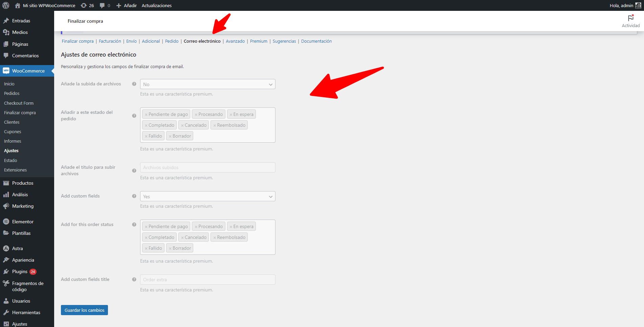The width and height of the screenshot is (644, 327).
Task: Switch to the Facturación tab
Action: (x=110, y=41)
